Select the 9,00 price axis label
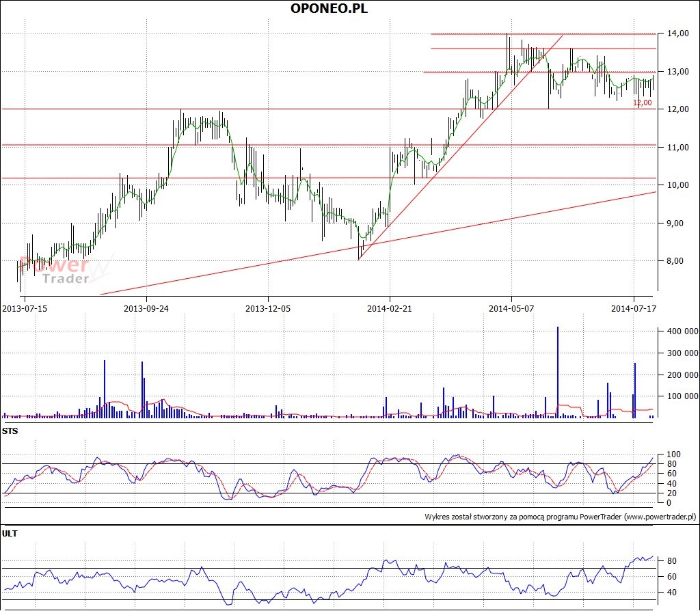The height and width of the screenshot is (611, 700). click(675, 223)
